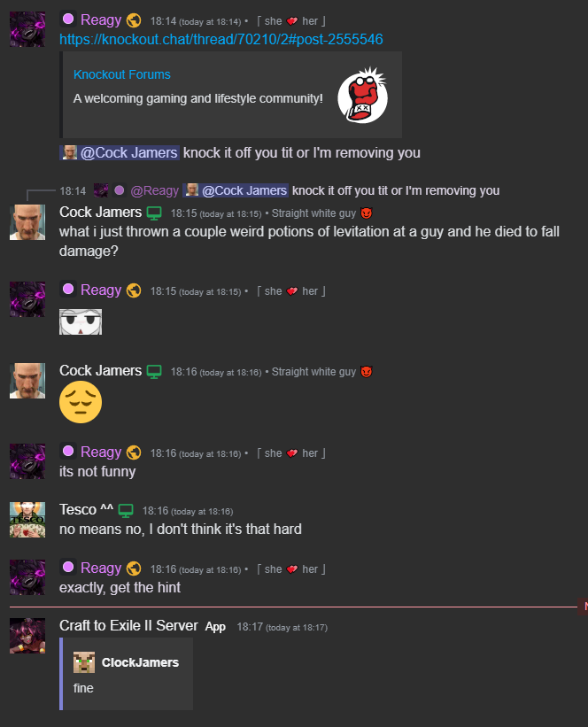Image resolution: width=588 pixels, height=727 pixels.
Task: Open the Knockout Forums embed title
Action: point(122,74)
